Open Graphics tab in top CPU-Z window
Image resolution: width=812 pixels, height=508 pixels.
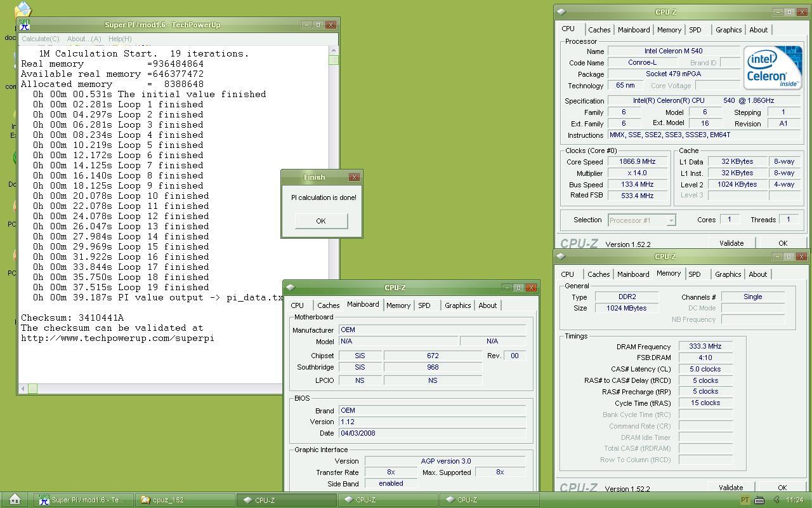[728, 30]
